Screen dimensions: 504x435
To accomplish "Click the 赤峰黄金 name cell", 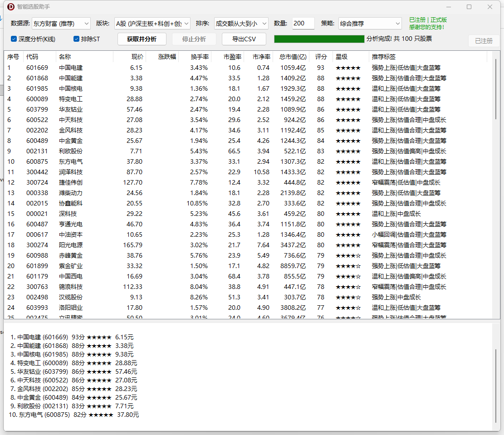I will point(71,255).
